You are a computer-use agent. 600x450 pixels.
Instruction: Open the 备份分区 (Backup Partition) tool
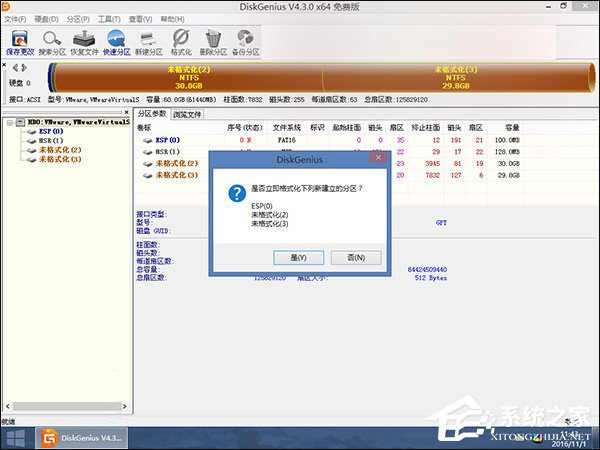(x=245, y=41)
